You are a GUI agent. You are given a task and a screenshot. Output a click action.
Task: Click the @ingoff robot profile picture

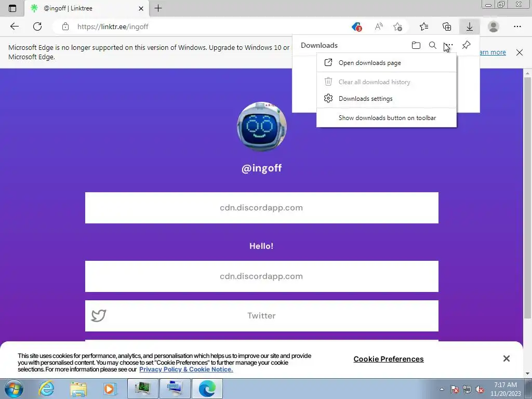click(x=262, y=127)
